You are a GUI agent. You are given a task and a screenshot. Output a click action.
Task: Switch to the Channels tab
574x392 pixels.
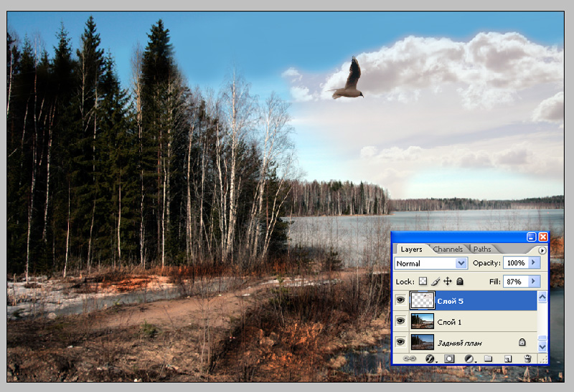[x=448, y=249]
